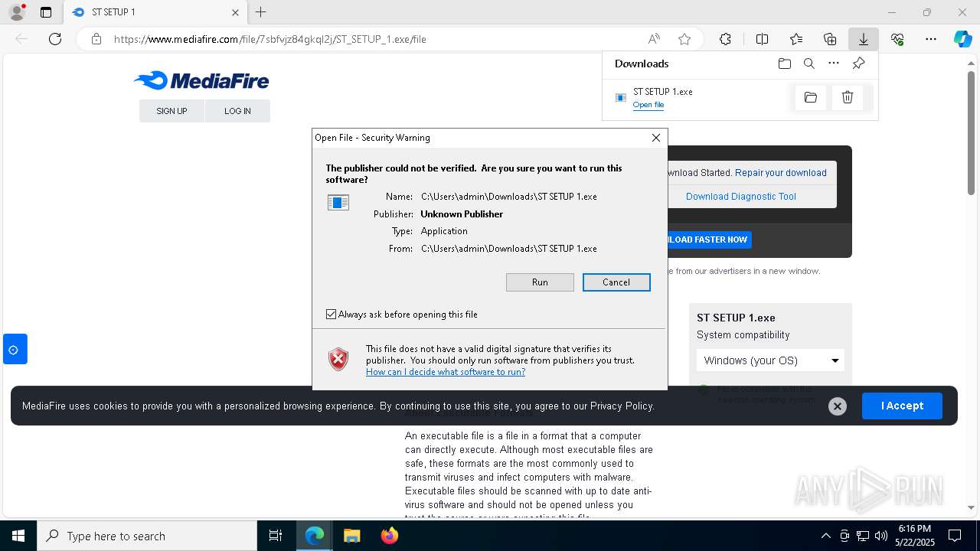Click Open file link in Downloads

coord(648,105)
